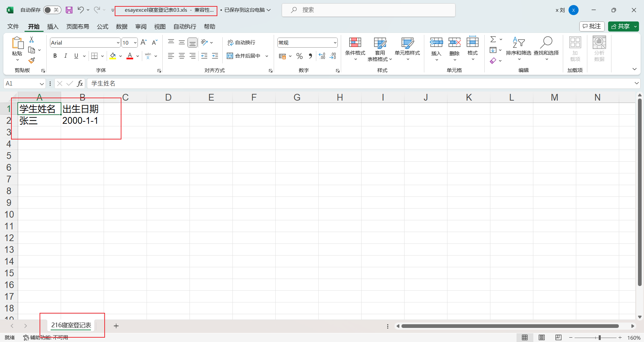
Task: Switch to the Formulas tab
Action: point(102,26)
